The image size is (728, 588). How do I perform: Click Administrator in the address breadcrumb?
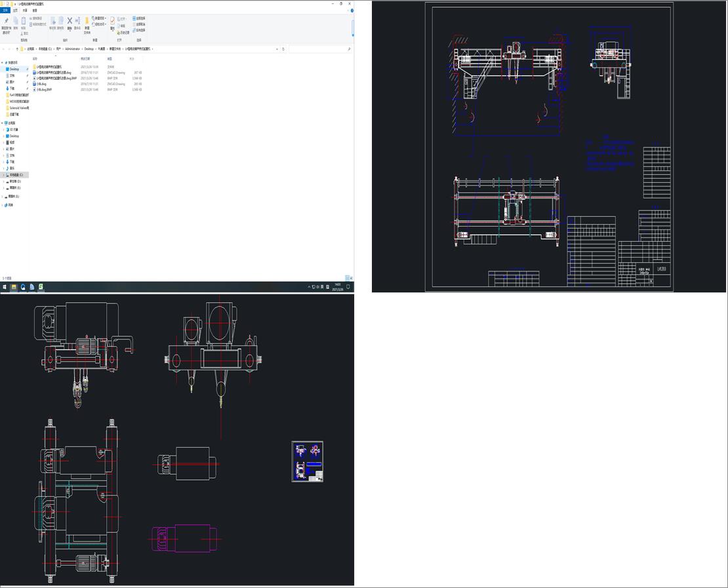click(73, 49)
